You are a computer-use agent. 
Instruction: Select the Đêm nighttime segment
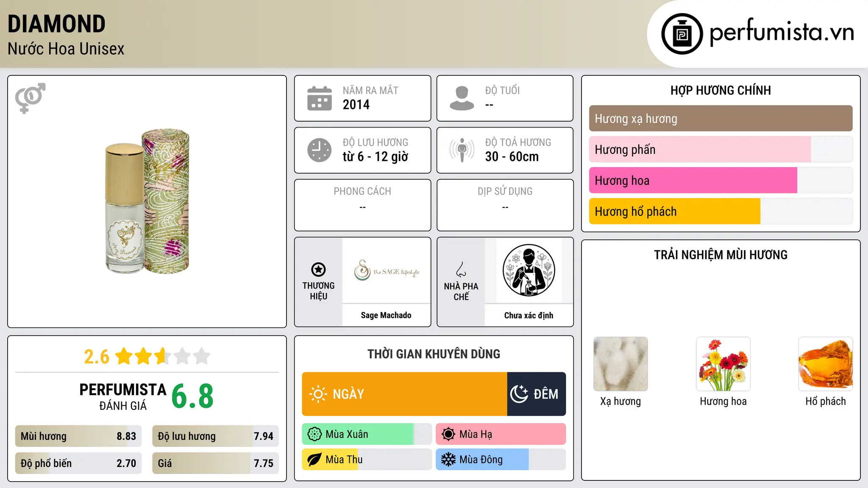click(x=537, y=394)
